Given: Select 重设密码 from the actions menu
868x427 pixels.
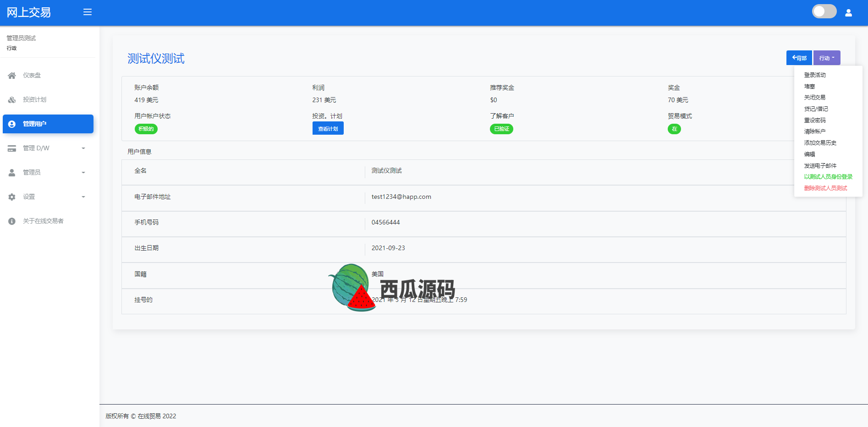Looking at the screenshot, I should [814, 120].
